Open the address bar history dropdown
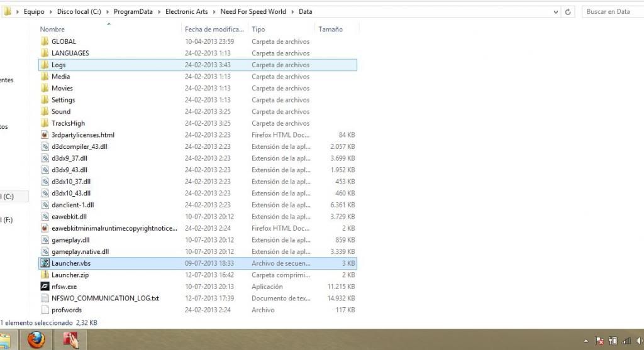Screen dimensions: 644x350 tap(556, 12)
